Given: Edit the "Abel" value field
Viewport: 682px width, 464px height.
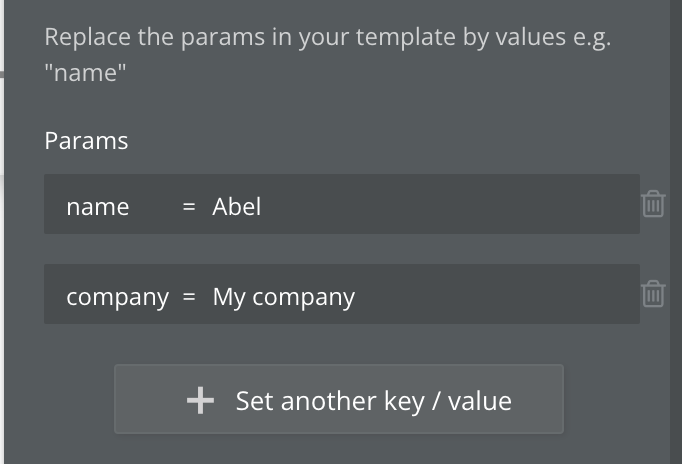Looking at the screenshot, I should [x=237, y=207].
